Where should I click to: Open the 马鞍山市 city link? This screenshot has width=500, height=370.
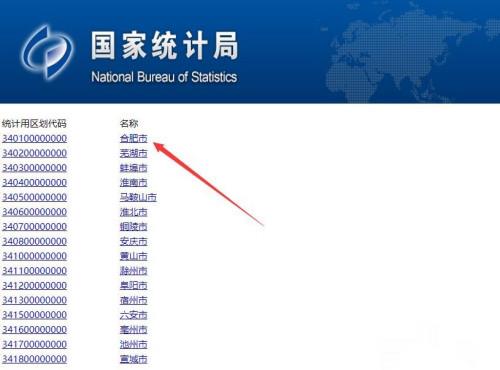138,197
